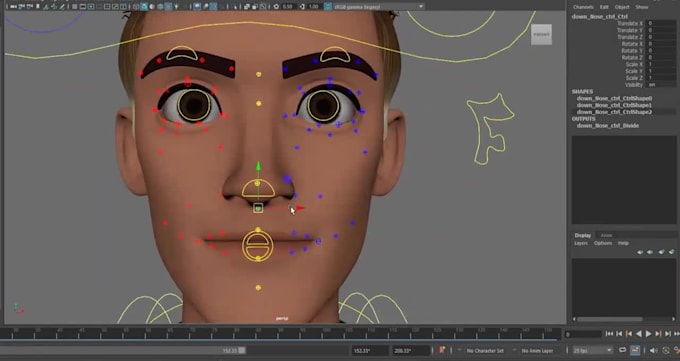Open the No Character Set dropdown
The height and width of the screenshot is (361, 680).
click(486, 351)
